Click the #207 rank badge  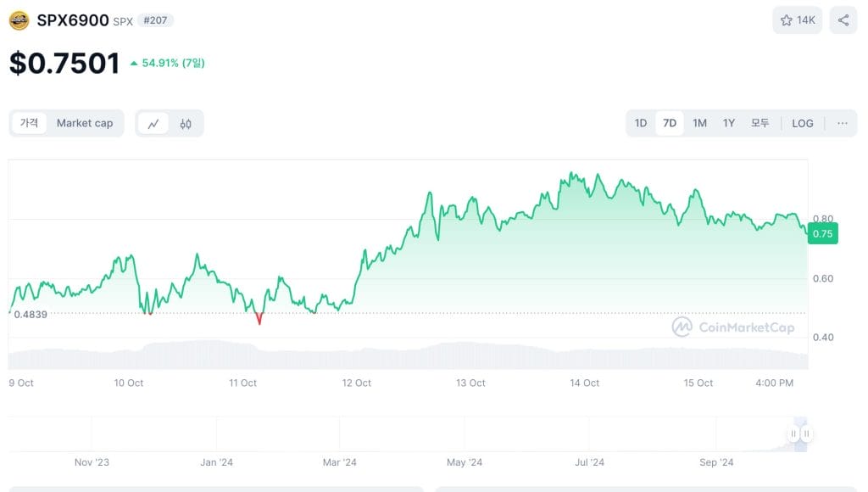click(155, 20)
